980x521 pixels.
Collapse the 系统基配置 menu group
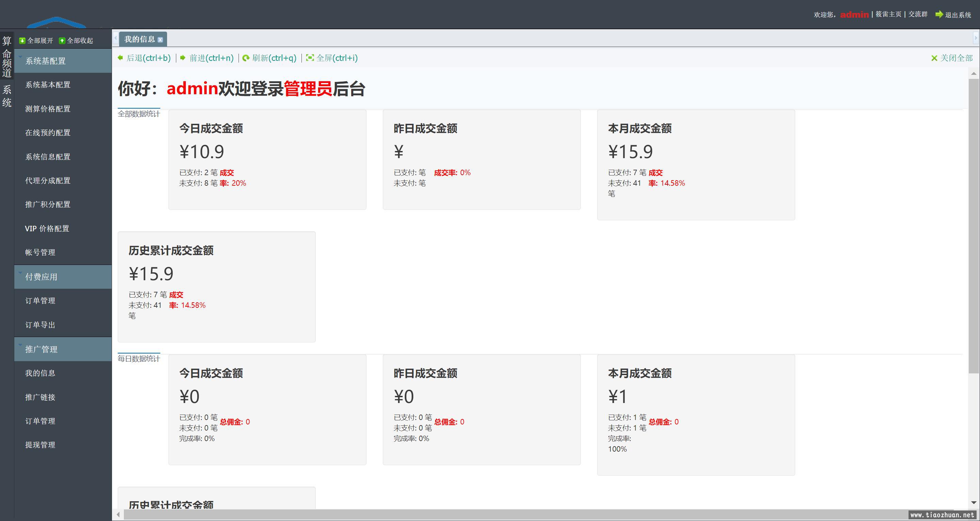[63, 61]
